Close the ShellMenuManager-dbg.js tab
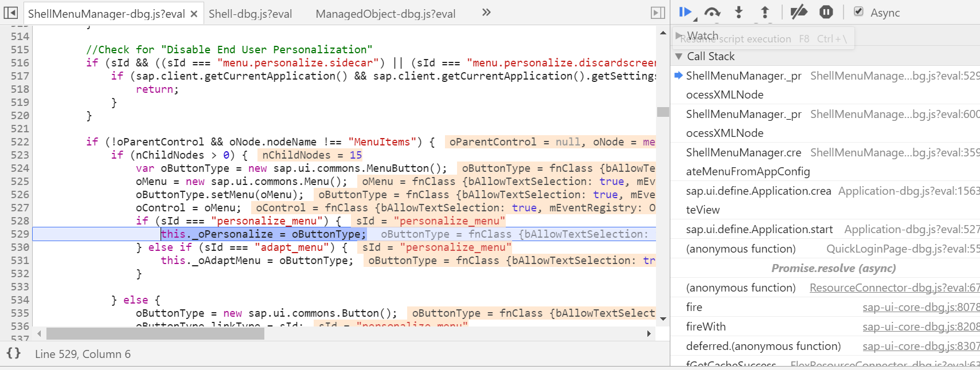980x370 pixels. pyautogui.click(x=194, y=14)
